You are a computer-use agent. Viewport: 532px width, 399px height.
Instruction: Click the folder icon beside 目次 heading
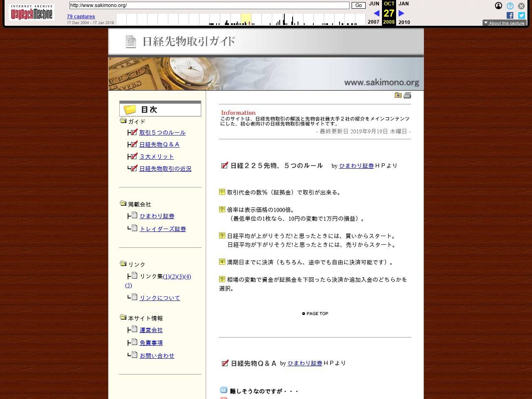[x=130, y=109]
